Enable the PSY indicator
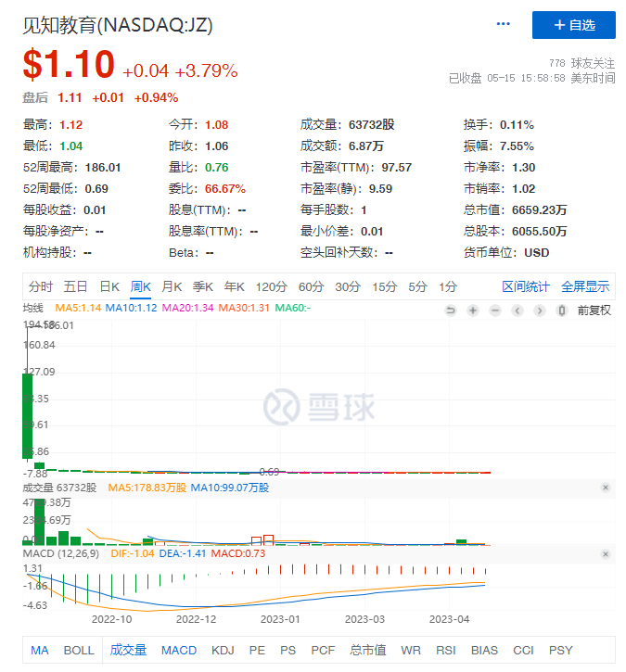Viewport: 626px width, 672px height. [560, 650]
